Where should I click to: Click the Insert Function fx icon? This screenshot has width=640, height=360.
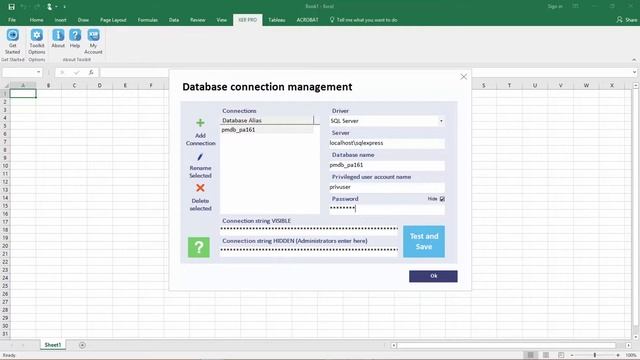pyautogui.click(x=91, y=72)
